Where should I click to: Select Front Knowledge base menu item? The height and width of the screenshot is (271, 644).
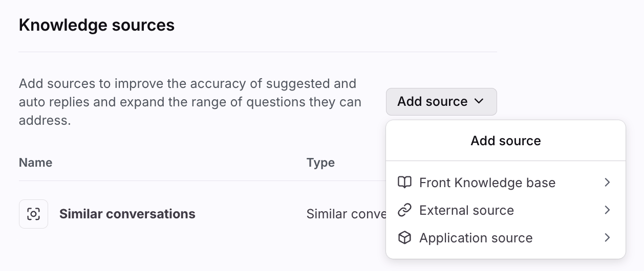coord(487,183)
